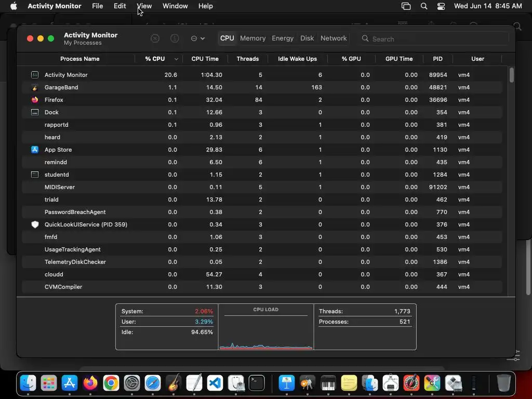Open Safari from the Dock

click(153, 383)
